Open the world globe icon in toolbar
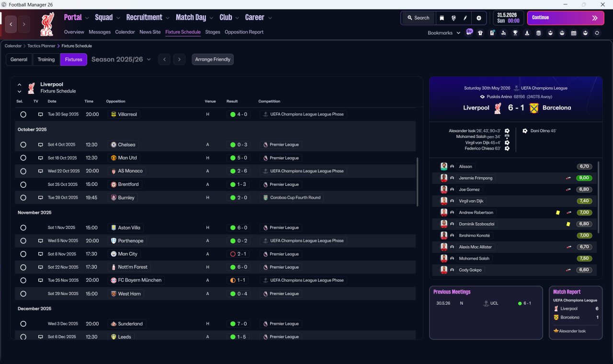Image resolution: width=613 pixels, height=364 pixels. coord(454,18)
